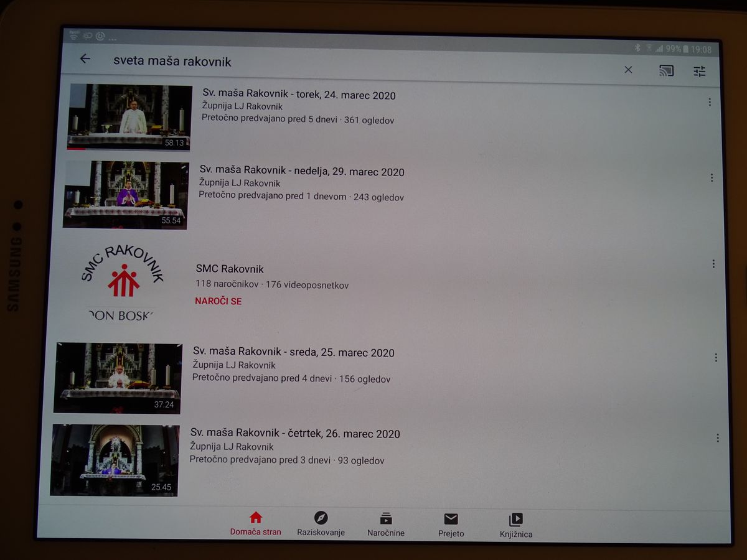Open SMC Rakovnik channel title

pyautogui.click(x=230, y=269)
